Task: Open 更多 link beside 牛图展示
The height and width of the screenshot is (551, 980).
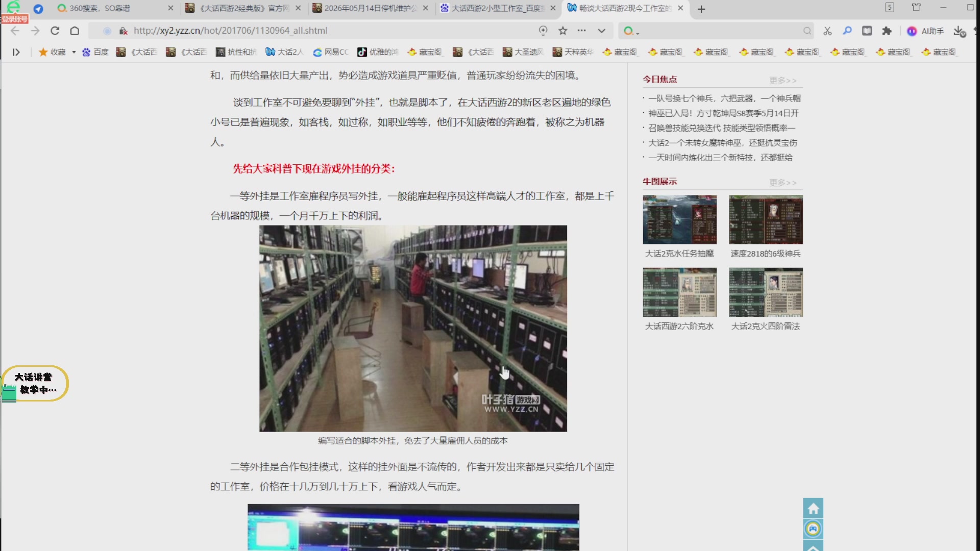Action: pyautogui.click(x=783, y=183)
